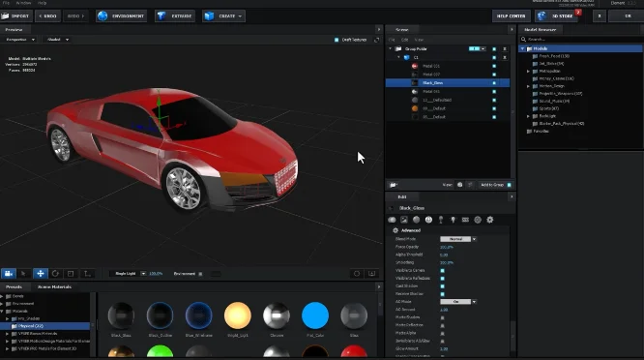The image size is (644, 360).
Task: Select the green material sphere in second row
Action: [160, 352]
